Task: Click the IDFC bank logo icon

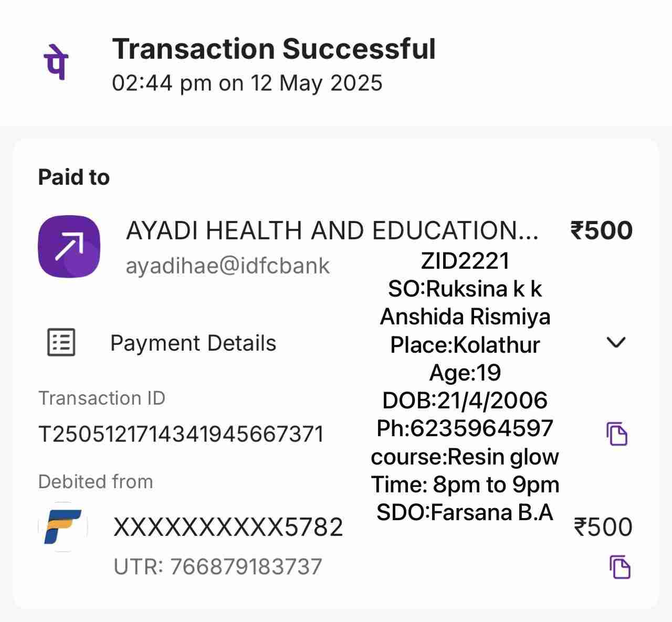Action: (62, 527)
